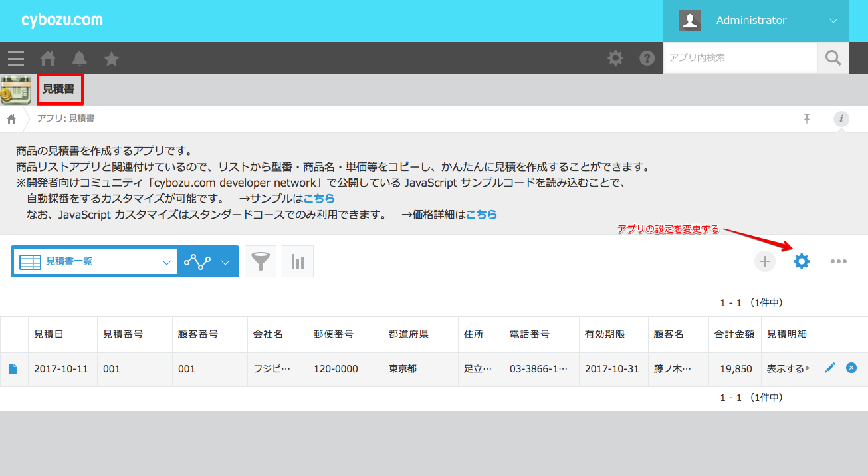
Task: Focus the アプリ内検索 search field
Action: tap(739, 59)
